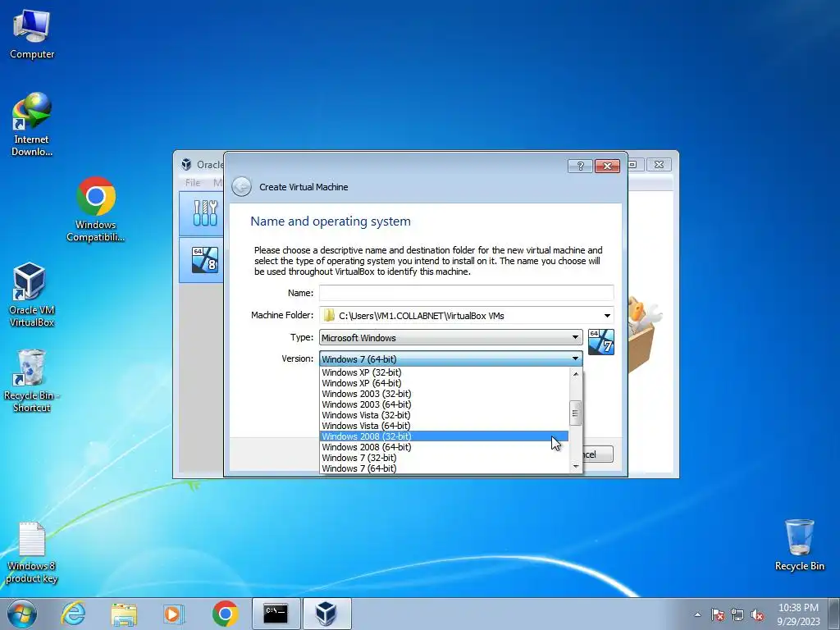The width and height of the screenshot is (840, 630).
Task: Click the version list scroll up arrow
Action: (575, 374)
